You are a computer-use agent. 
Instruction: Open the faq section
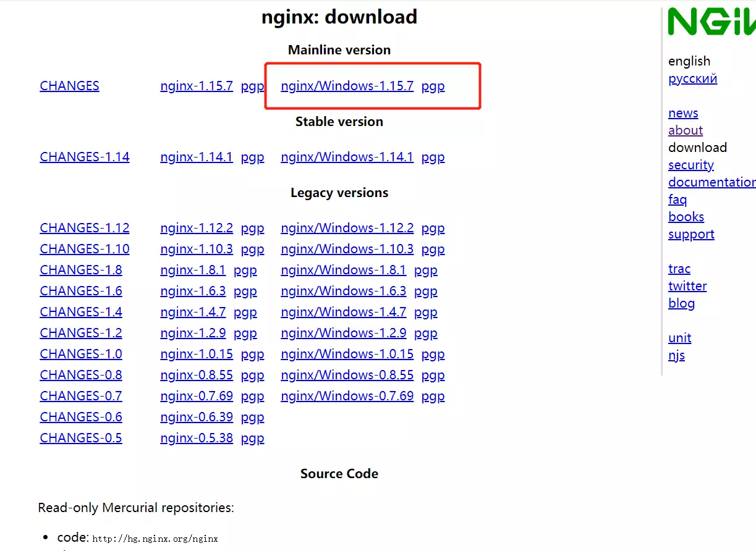(x=677, y=200)
